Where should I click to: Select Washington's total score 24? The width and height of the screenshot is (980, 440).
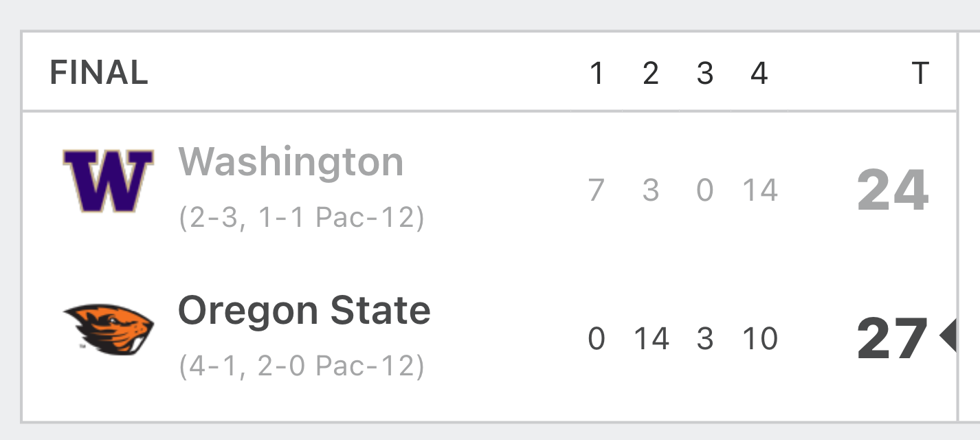893,190
